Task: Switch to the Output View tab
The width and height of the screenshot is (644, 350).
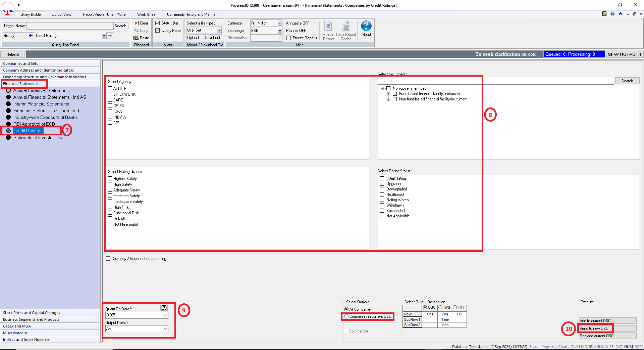Action: [61, 14]
